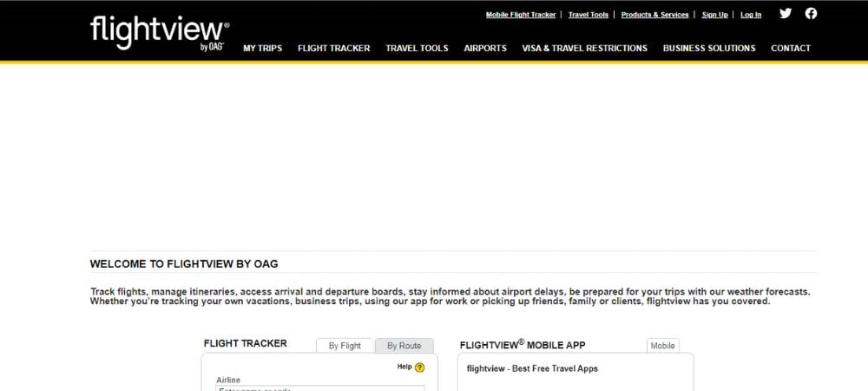This screenshot has width=868, height=391.
Task: Click into the Airline input field
Action: click(320, 388)
